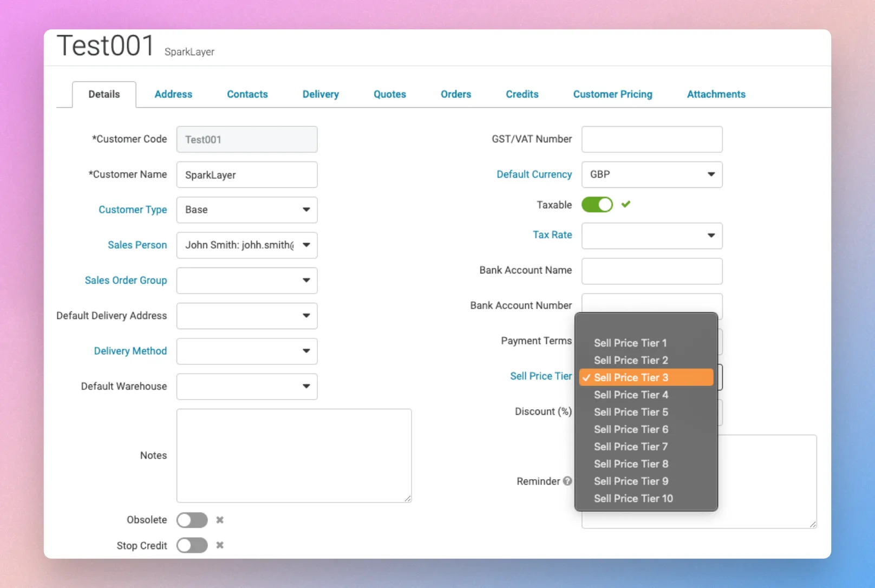The width and height of the screenshot is (875, 588).
Task: Open the Default Warehouse dropdown
Action: [x=247, y=387]
